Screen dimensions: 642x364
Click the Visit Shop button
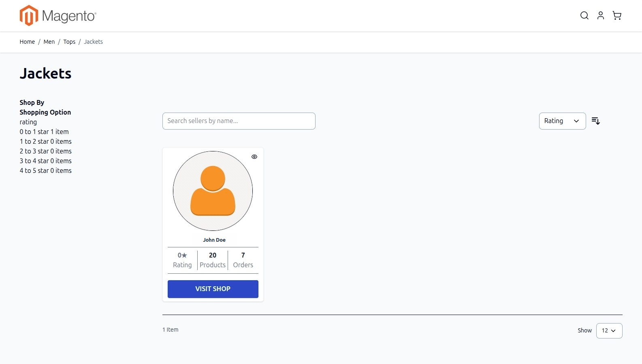coord(213,289)
